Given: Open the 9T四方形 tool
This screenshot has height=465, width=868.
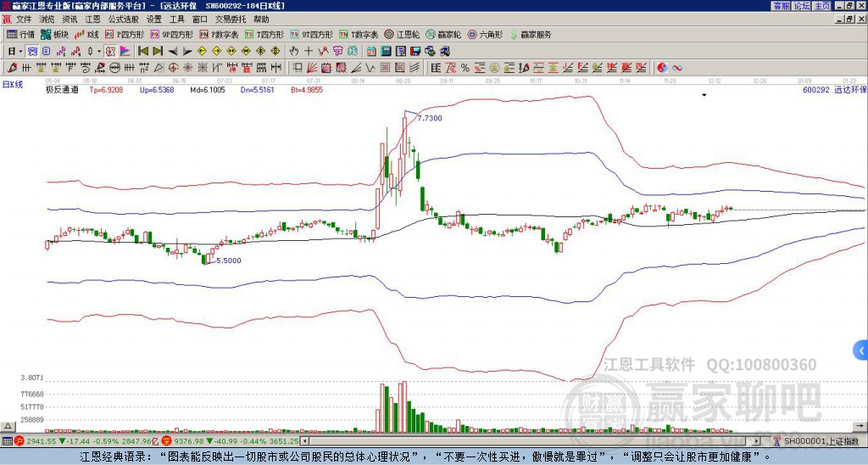Looking at the screenshot, I should pos(312,34).
